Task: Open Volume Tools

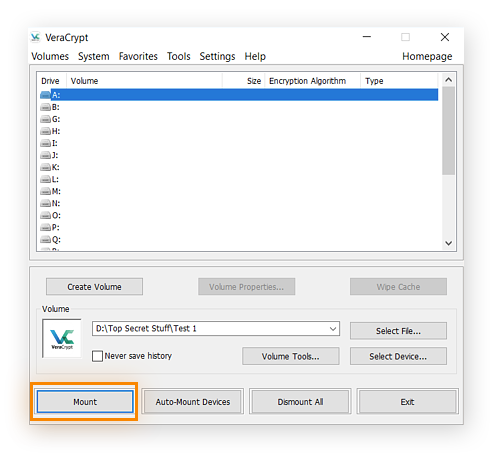Action: pos(291,356)
